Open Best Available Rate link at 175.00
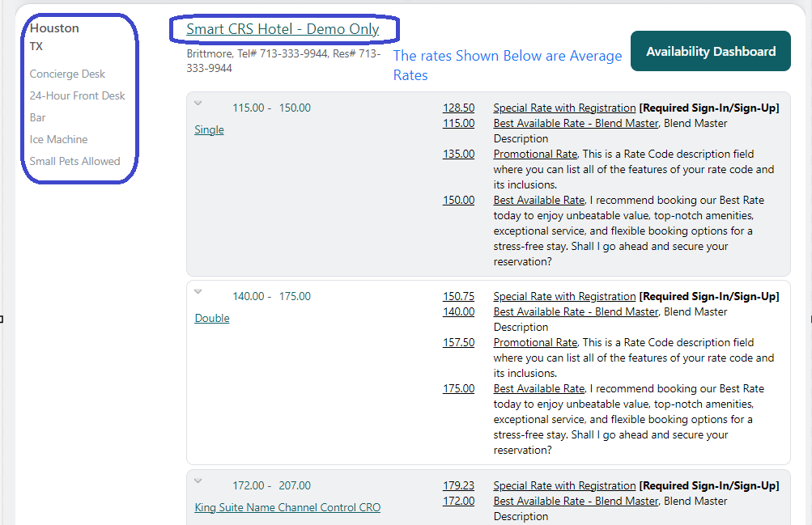The image size is (812, 525). click(x=539, y=388)
